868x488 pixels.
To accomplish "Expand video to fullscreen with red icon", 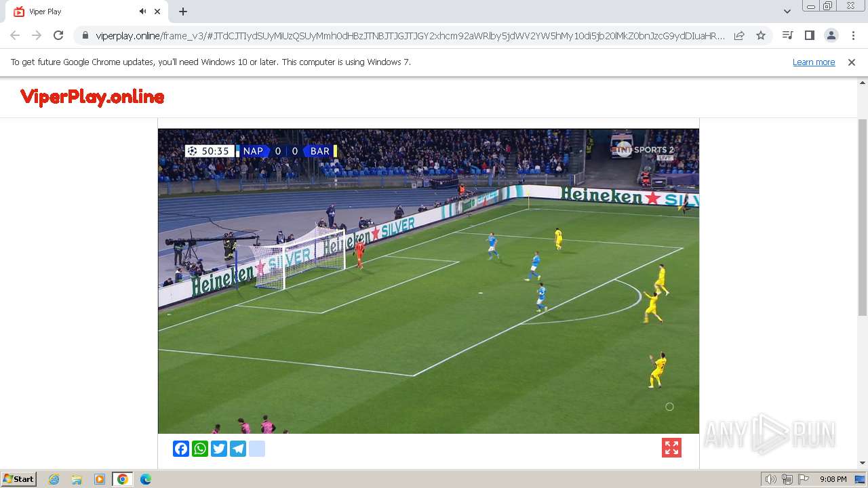I will (x=671, y=448).
